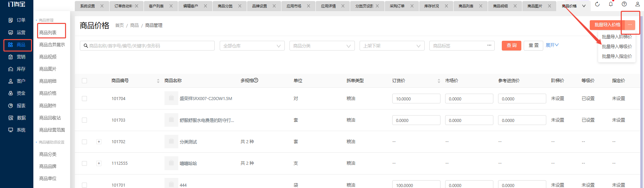Open 商品列表 in sidebar submenu
This screenshot has height=188, width=644.
click(48, 33)
